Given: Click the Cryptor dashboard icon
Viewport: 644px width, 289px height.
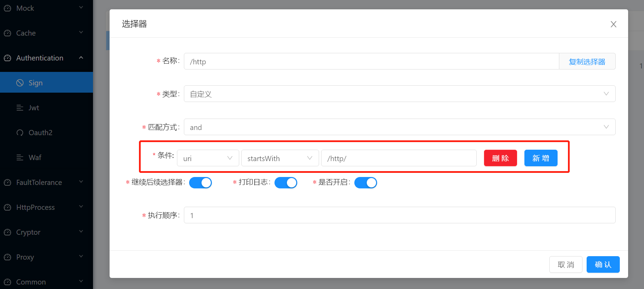Looking at the screenshot, I should pos(8,232).
